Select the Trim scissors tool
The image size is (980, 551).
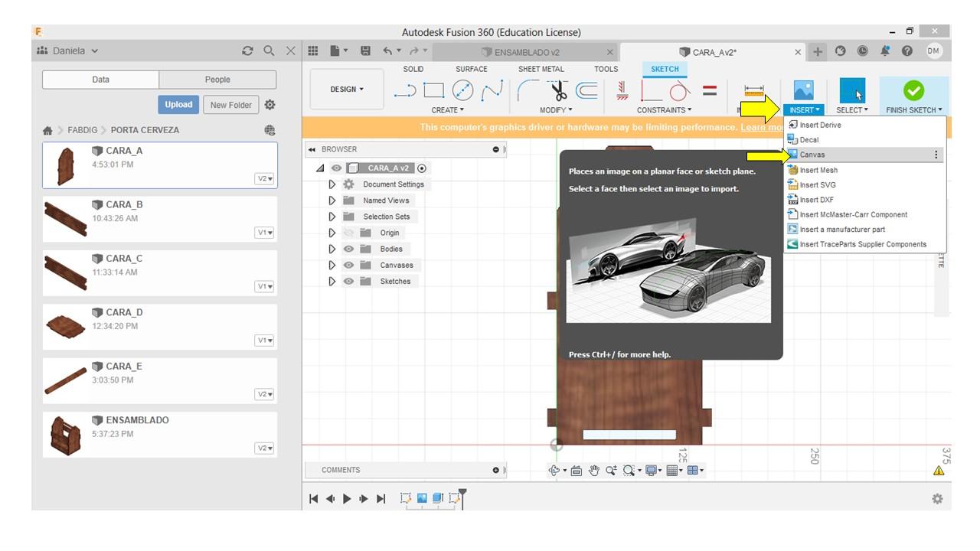[560, 91]
